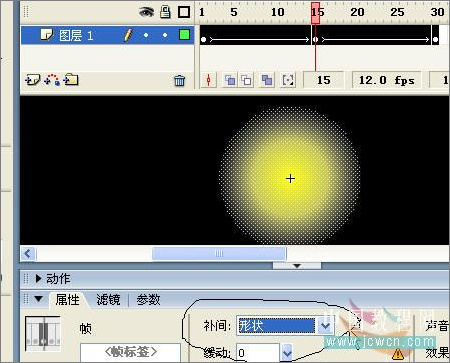Click the playhead at frame 15
The height and width of the screenshot is (363, 450).
[x=315, y=13]
